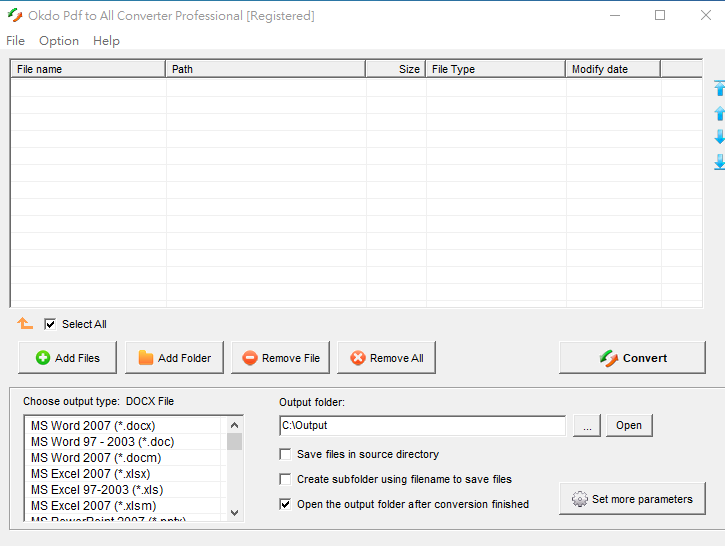Click the orange up-level arrow icon
This screenshot has height=546, width=725.
point(25,324)
